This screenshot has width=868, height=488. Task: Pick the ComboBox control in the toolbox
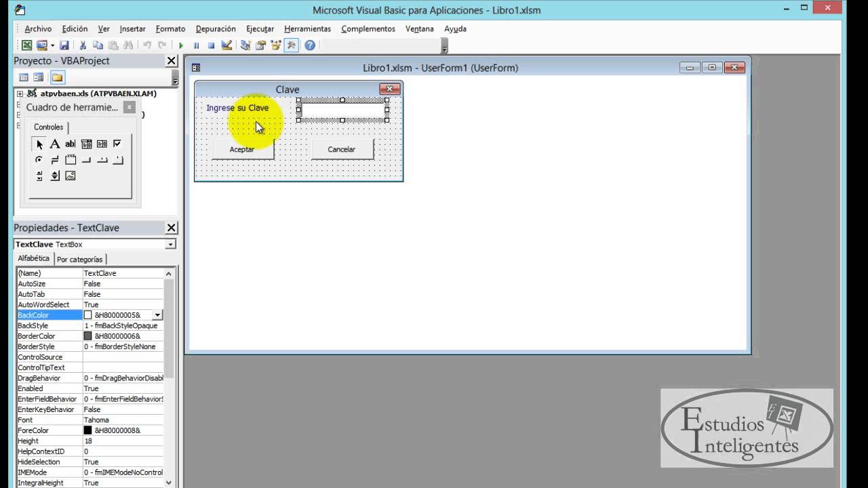click(x=86, y=144)
